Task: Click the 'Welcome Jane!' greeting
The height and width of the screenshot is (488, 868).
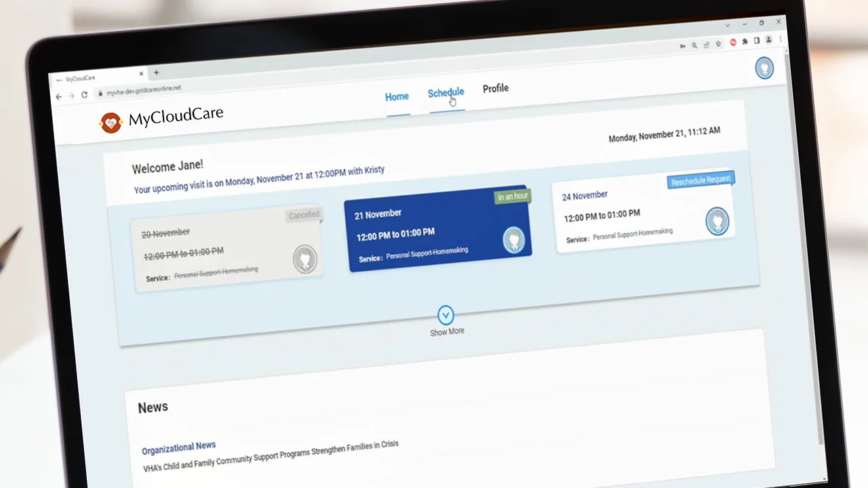Action: [x=167, y=167]
